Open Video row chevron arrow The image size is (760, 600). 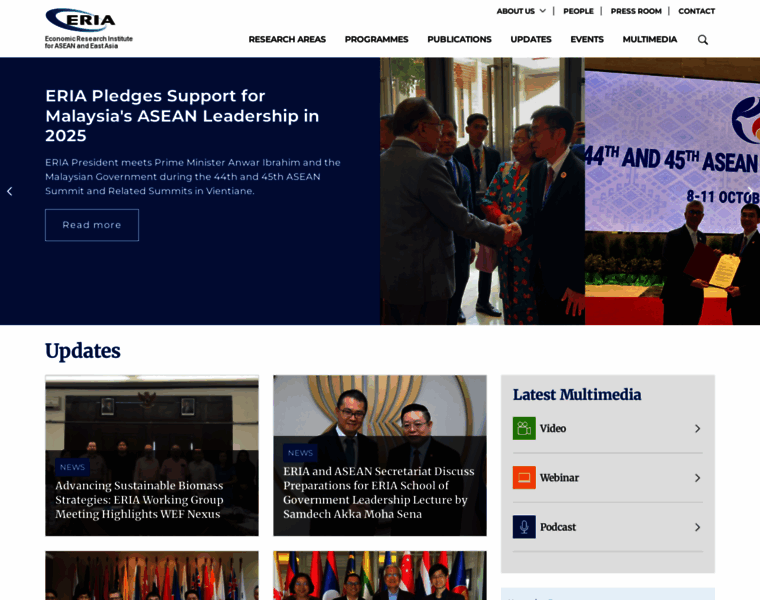pos(697,428)
